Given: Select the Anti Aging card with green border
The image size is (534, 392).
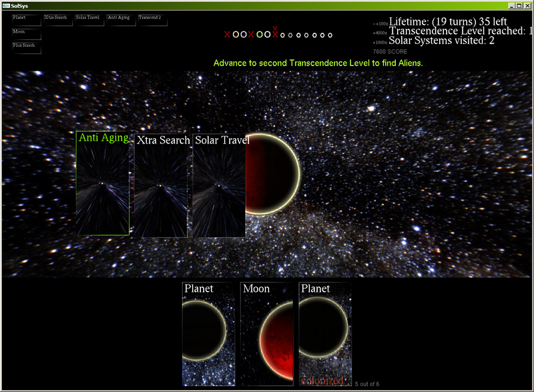Looking at the screenshot, I should (x=102, y=184).
